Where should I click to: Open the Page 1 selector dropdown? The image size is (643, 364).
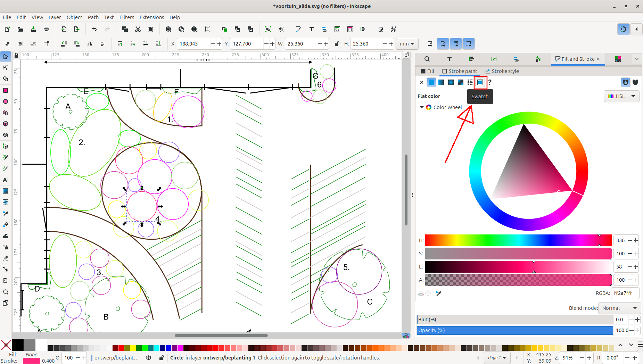497,358
